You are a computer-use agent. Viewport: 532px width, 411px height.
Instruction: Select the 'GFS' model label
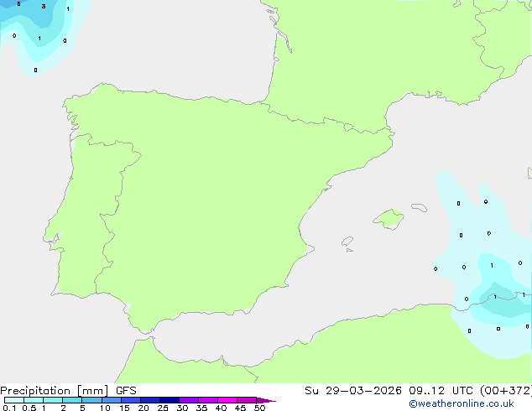click(126, 391)
